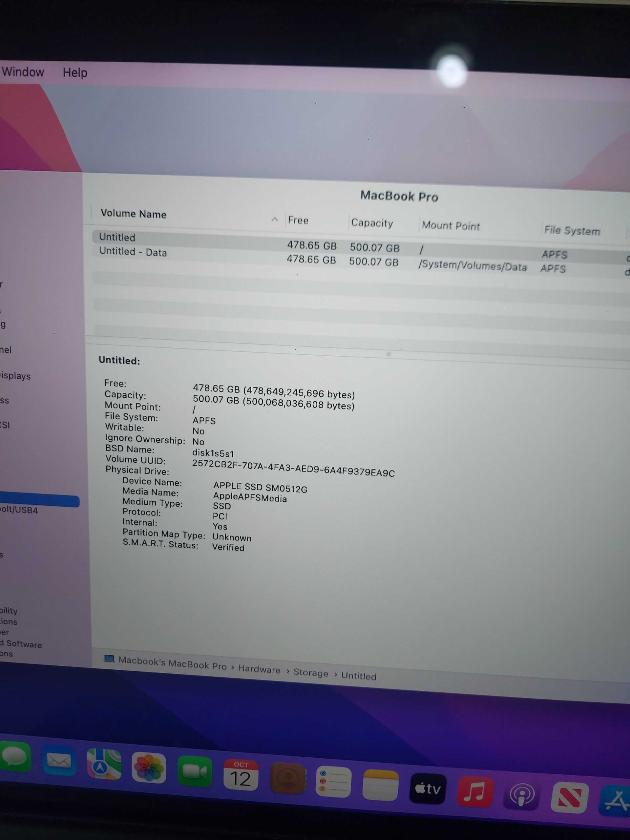630x840 pixels.
Task: Open the Help menu
Action: pos(75,73)
